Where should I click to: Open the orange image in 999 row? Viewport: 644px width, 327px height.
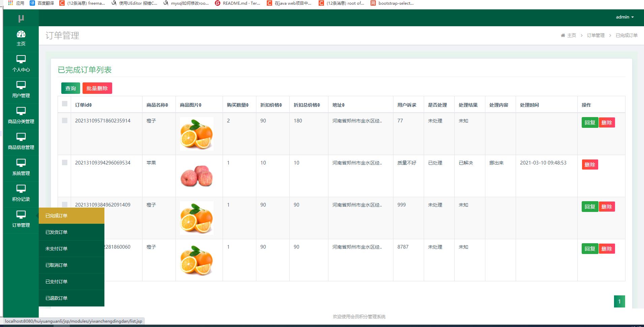coord(196,218)
